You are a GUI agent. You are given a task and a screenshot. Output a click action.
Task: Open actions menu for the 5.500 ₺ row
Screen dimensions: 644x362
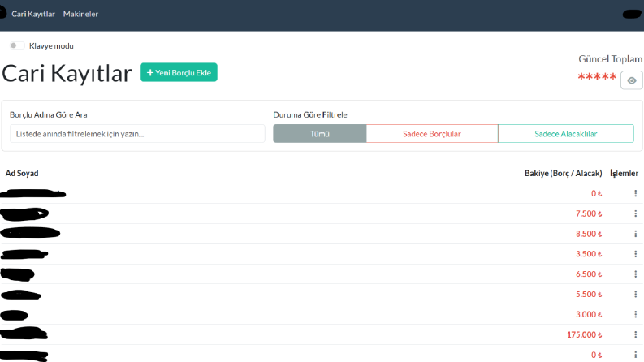pos(635,294)
